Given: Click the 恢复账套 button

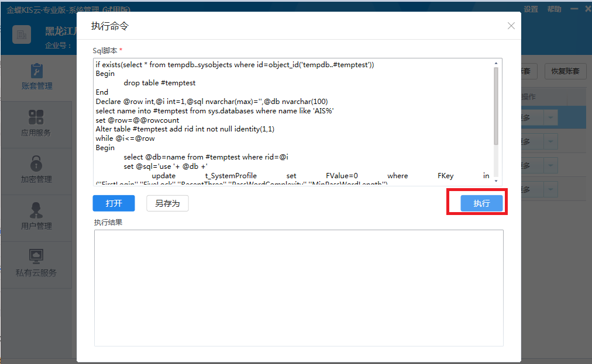Looking at the screenshot, I should 565,71.
